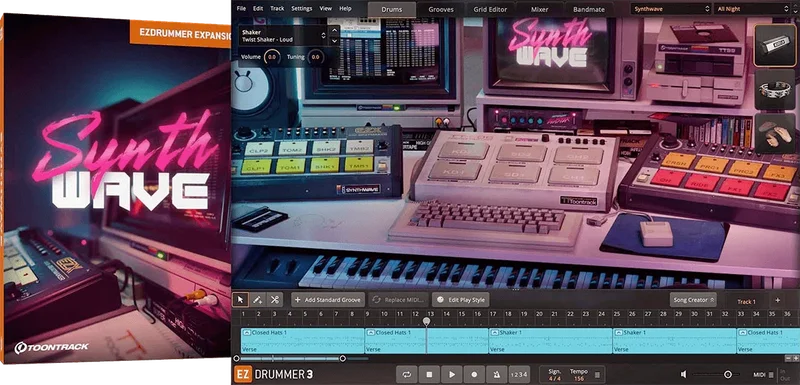Select the shaker percussion thumbnail

(774, 46)
